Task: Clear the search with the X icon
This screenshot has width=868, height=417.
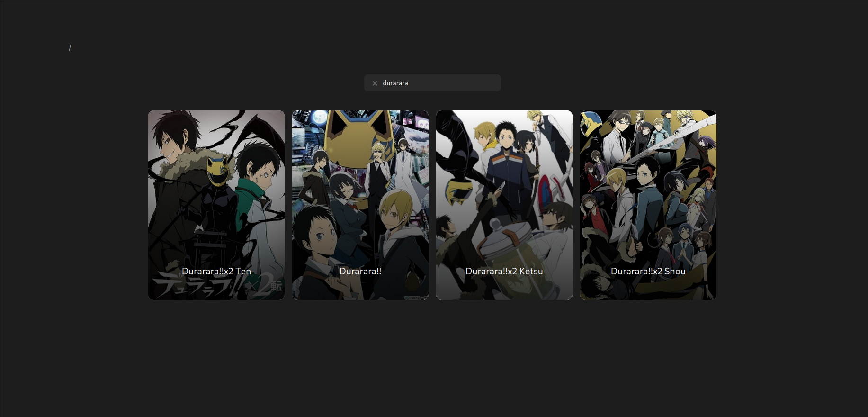Action: (375, 83)
